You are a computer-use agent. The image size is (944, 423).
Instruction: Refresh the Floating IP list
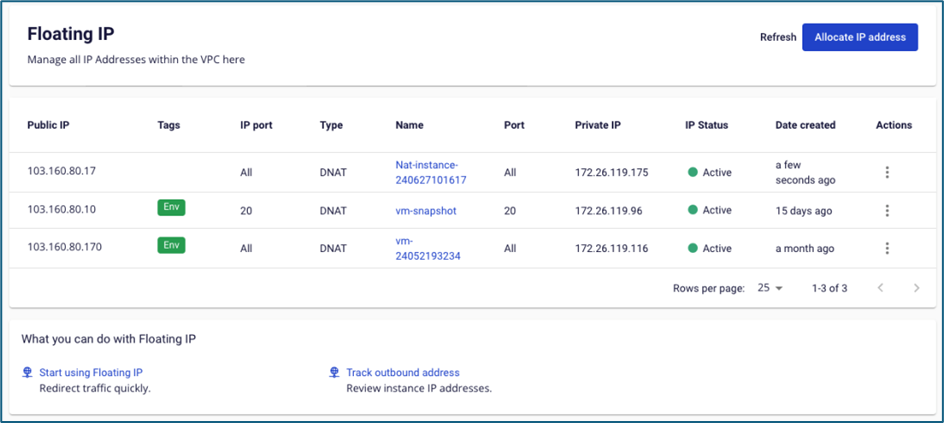[778, 37]
